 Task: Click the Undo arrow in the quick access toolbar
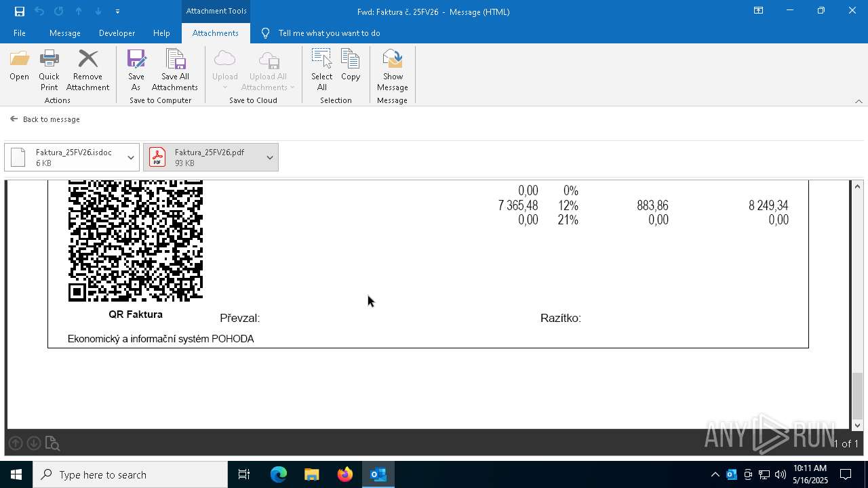coord(39,11)
